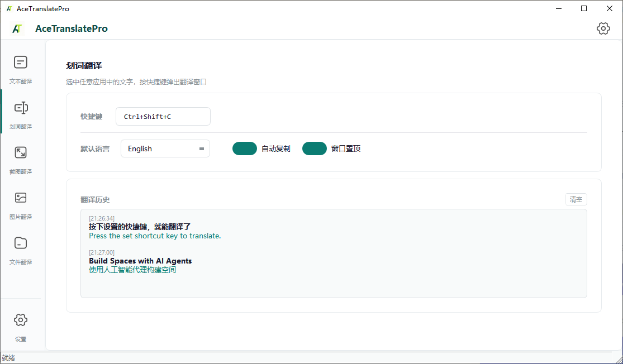The image size is (623, 364).
Task: Open the 文本翻译 text translation icon
Action: [x=21, y=63]
